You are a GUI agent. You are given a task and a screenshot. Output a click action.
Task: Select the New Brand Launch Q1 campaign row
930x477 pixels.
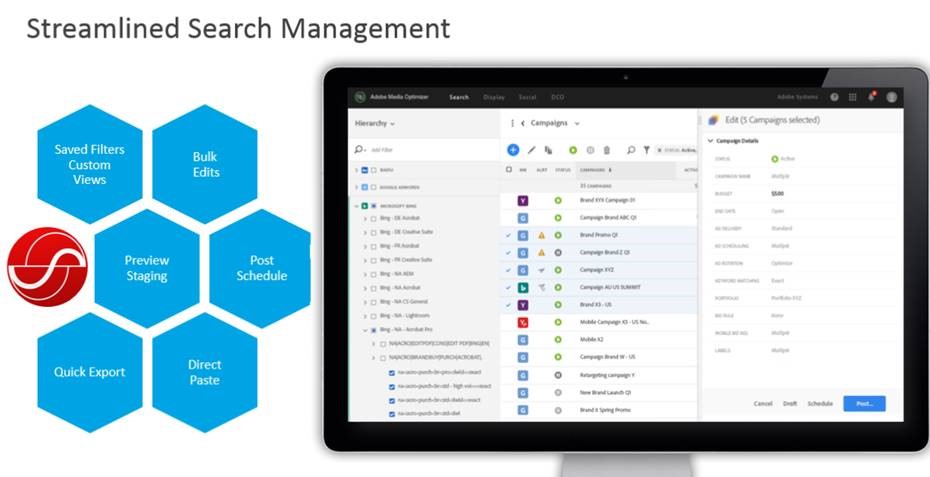tap(599, 393)
